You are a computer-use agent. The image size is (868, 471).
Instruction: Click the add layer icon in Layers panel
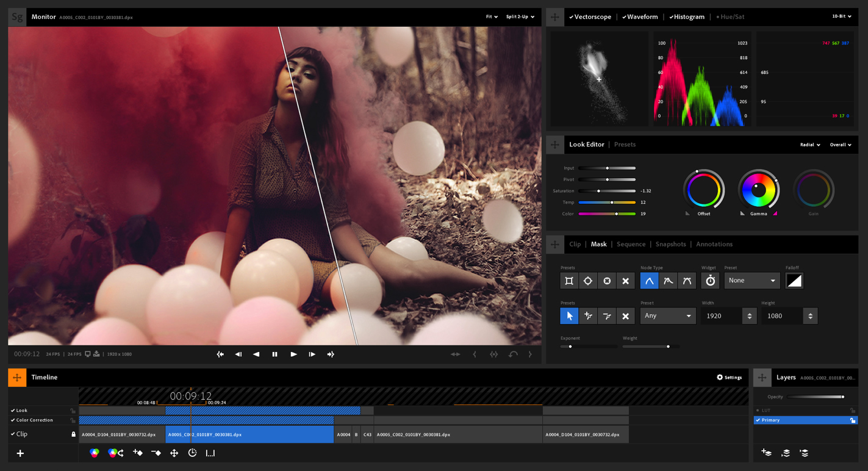tap(767, 453)
